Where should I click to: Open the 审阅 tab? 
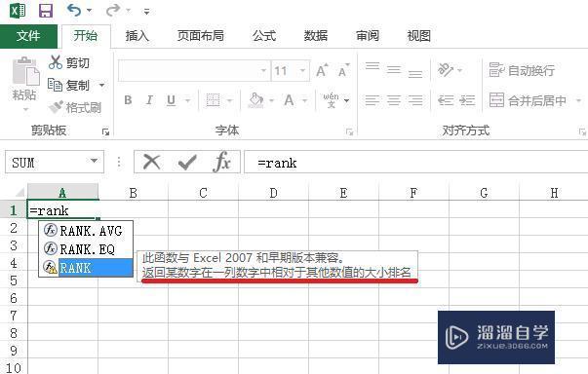click(x=368, y=36)
